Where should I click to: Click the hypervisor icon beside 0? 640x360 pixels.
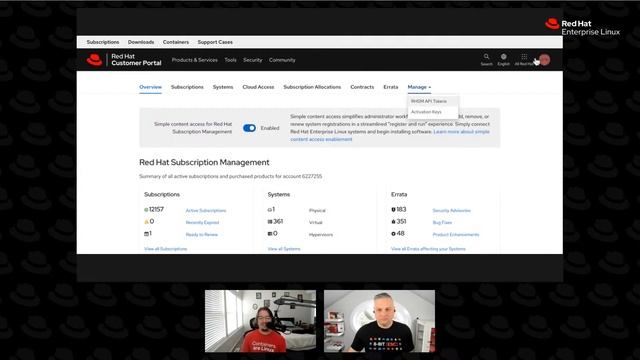point(269,234)
